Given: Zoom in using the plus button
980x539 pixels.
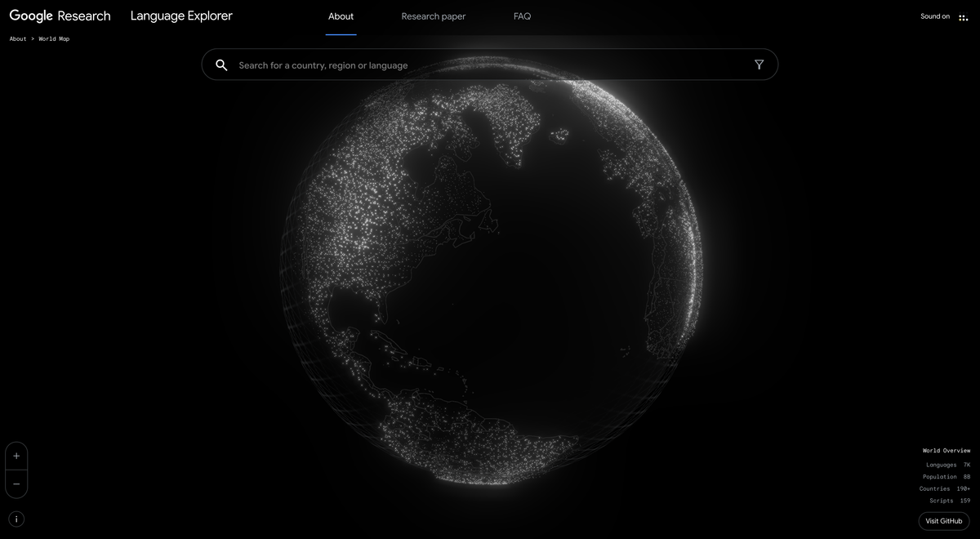Looking at the screenshot, I should [16, 456].
